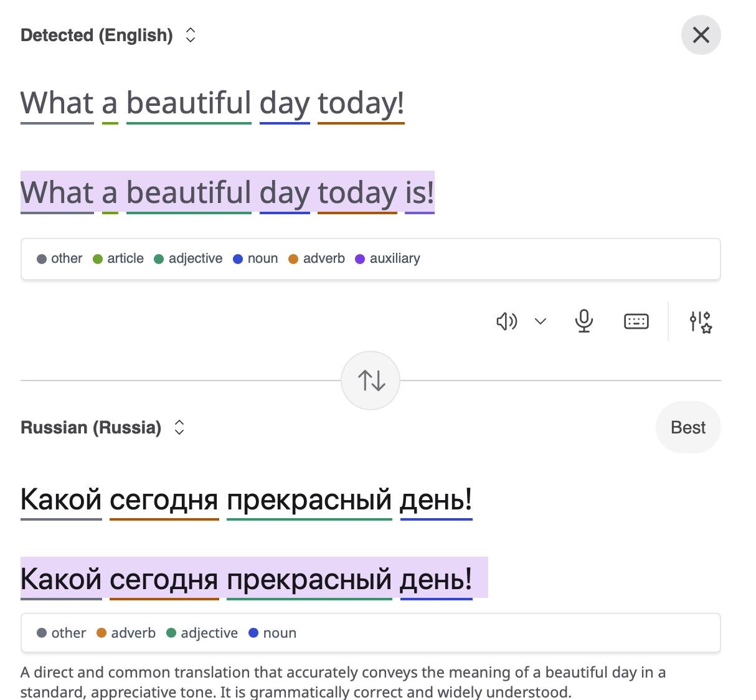
Task: Click the English noun legend item
Action: [255, 258]
